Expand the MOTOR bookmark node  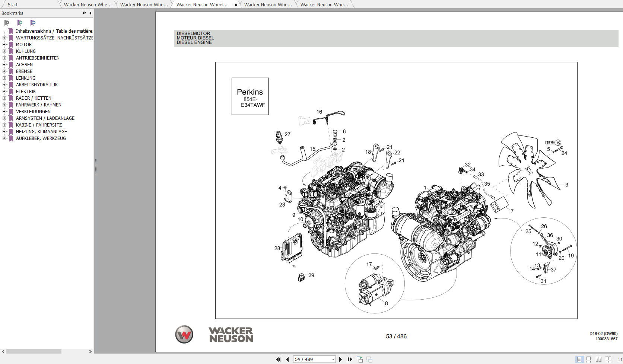click(4, 44)
